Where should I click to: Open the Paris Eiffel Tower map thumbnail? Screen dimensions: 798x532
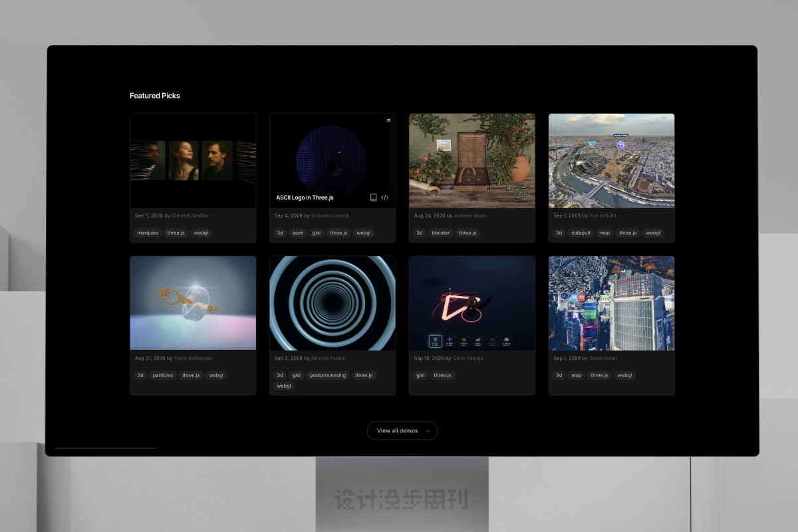612,161
